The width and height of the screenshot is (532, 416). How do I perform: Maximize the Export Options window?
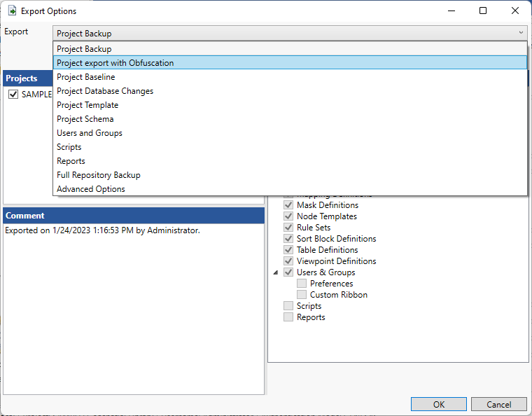(x=483, y=11)
